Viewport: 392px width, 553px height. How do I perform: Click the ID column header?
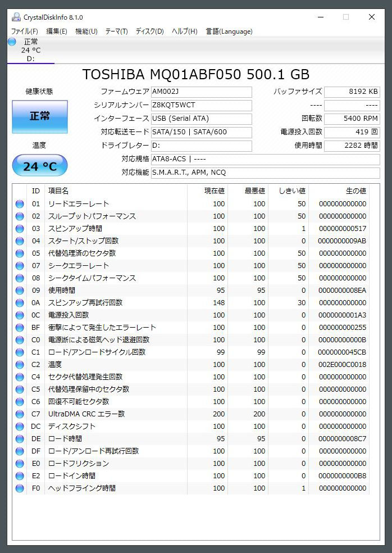35,191
